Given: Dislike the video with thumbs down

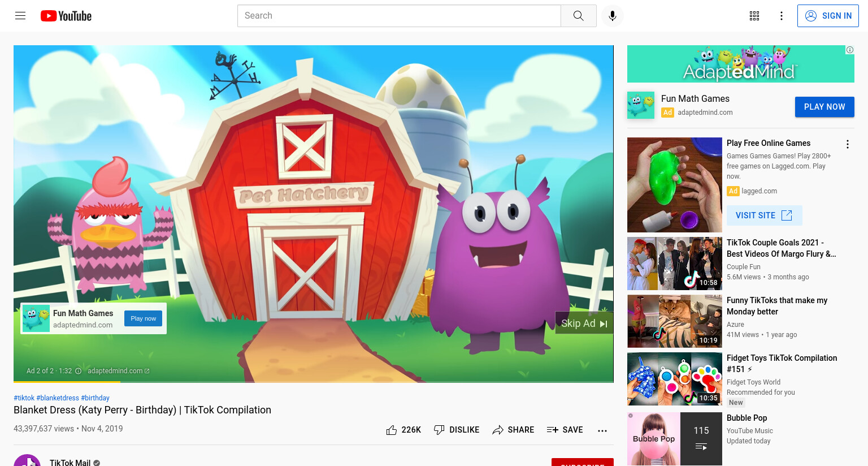Looking at the screenshot, I should tap(457, 430).
